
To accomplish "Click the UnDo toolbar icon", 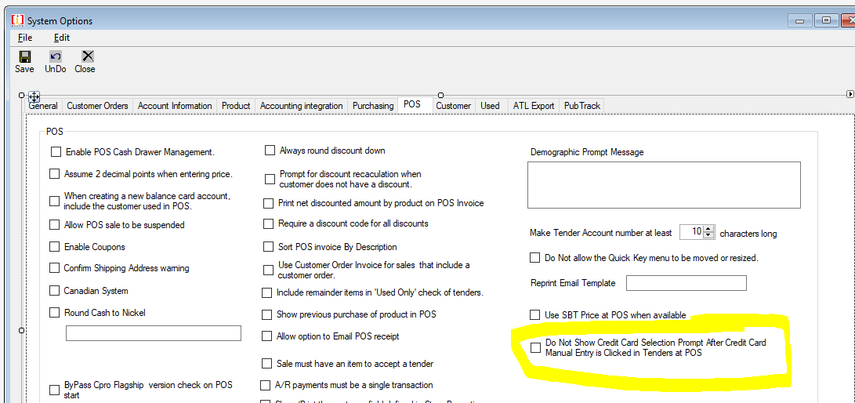I will [x=55, y=57].
